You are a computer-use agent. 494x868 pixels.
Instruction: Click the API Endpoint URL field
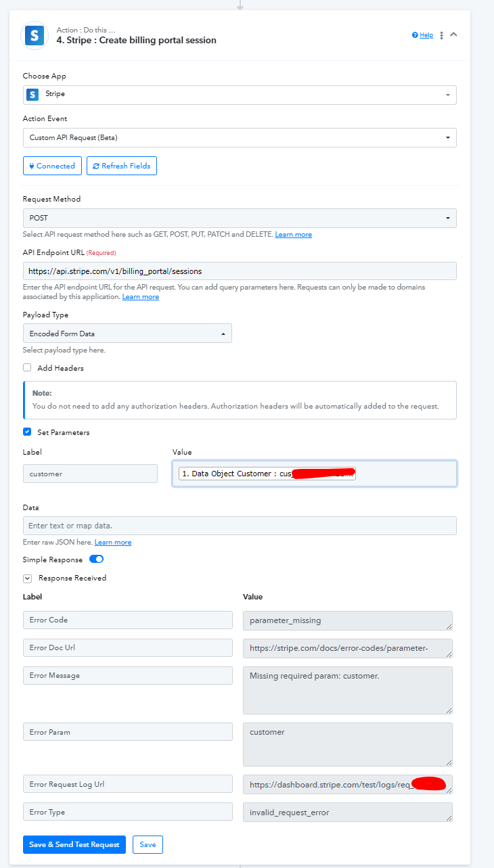pyautogui.click(x=240, y=271)
